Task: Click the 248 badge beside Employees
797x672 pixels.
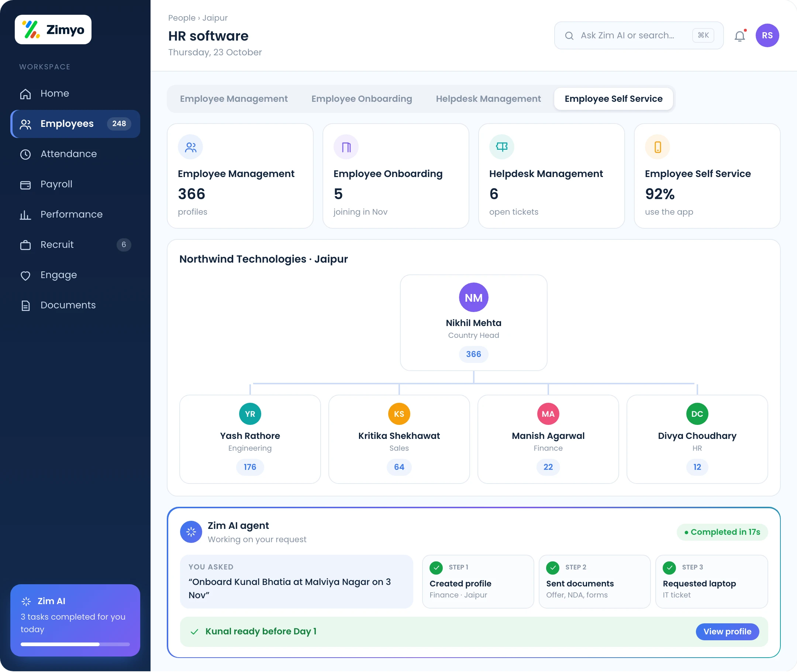Action: click(x=119, y=124)
